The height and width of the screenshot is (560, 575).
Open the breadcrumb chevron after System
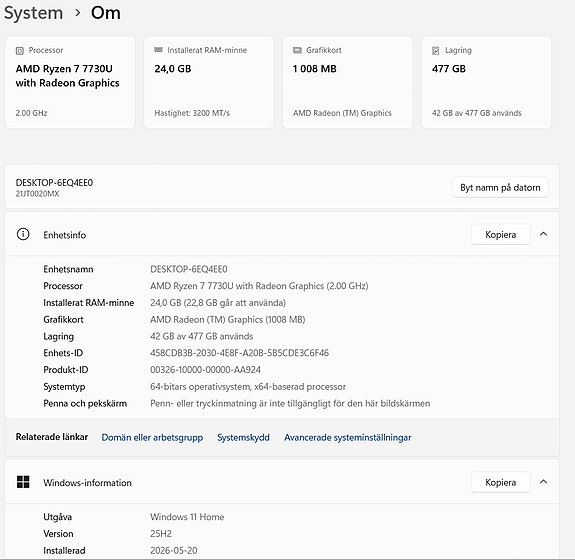pos(77,13)
